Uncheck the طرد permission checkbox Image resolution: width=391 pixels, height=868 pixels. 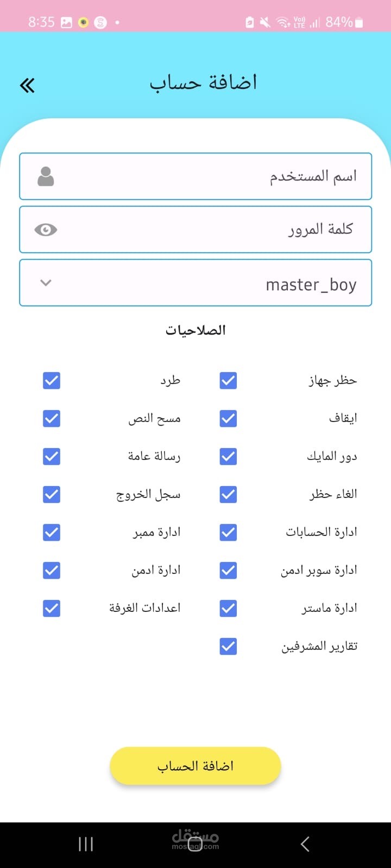pyautogui.click(x=52, y=380)
